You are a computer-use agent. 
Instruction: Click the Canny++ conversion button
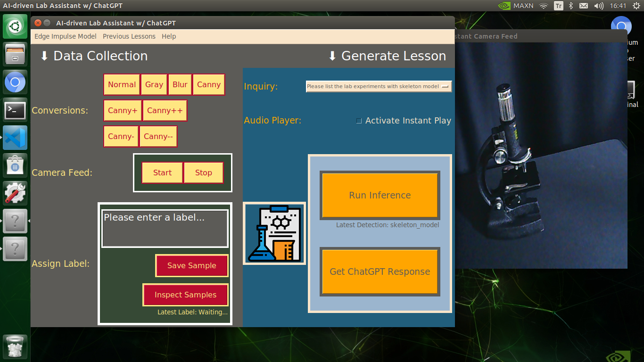165,110
